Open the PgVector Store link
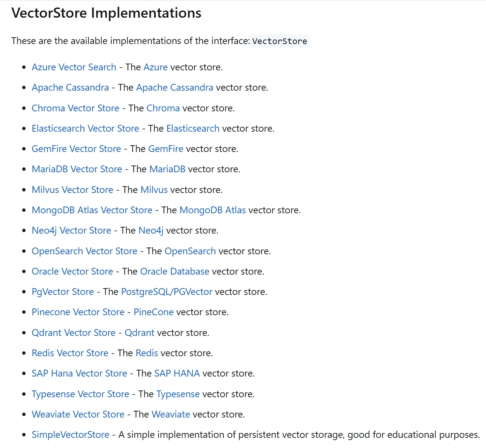 [x=63, y=292]
